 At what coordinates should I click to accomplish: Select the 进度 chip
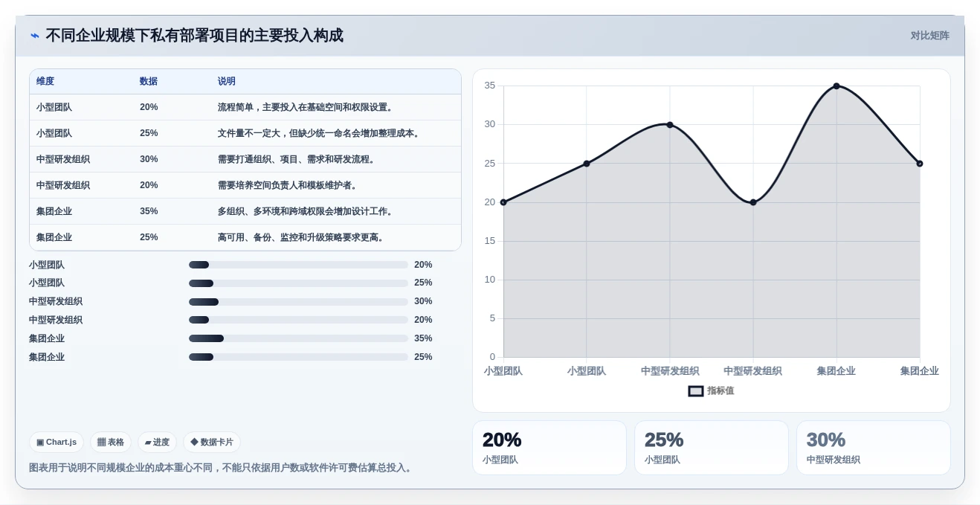coord(157,443)
